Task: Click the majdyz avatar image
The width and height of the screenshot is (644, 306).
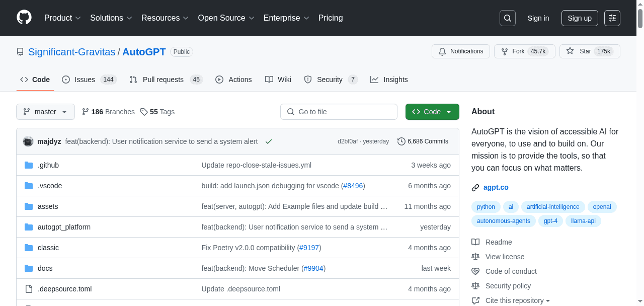Action: point(28,141)
